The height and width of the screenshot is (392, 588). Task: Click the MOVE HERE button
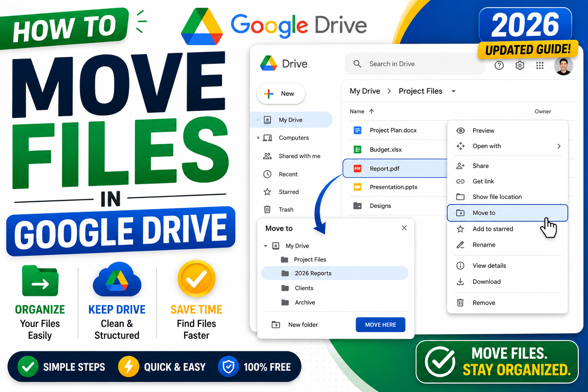[x=381, y=325]
